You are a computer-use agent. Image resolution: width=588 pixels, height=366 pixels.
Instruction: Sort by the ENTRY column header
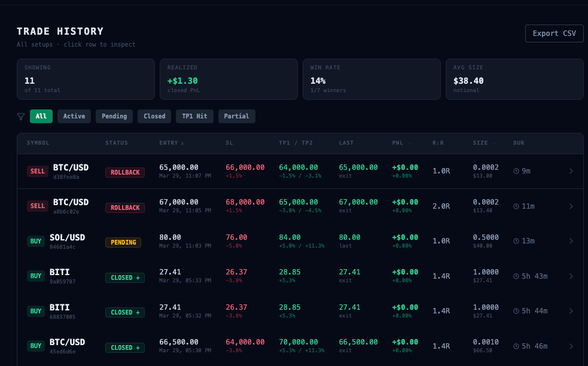coord(172,143)
